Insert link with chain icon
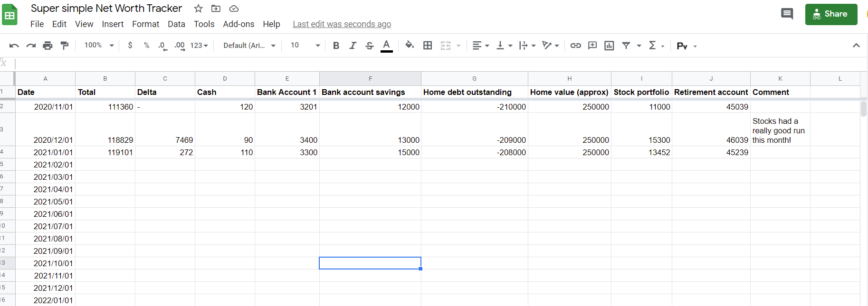Image resolution: width=868 pixels, height=306 pixels. pyautogui.click(x=576, y=46)
